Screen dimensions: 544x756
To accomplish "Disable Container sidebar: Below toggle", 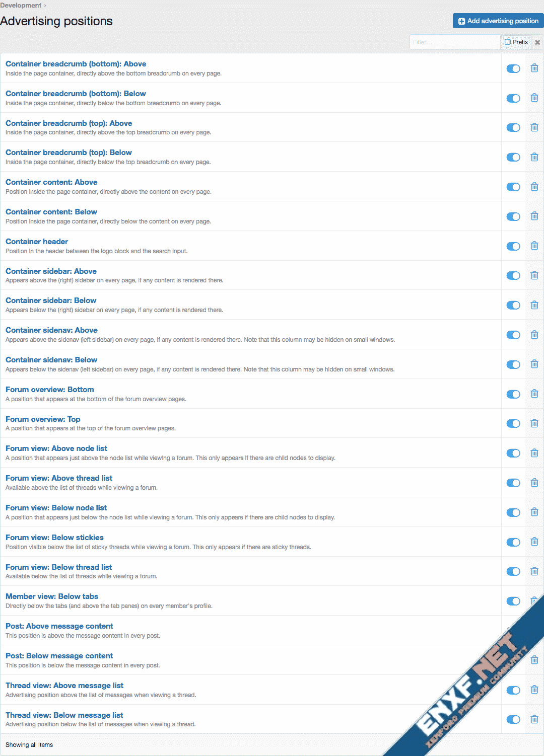I will pyautogui.click(x=513, y=305).
